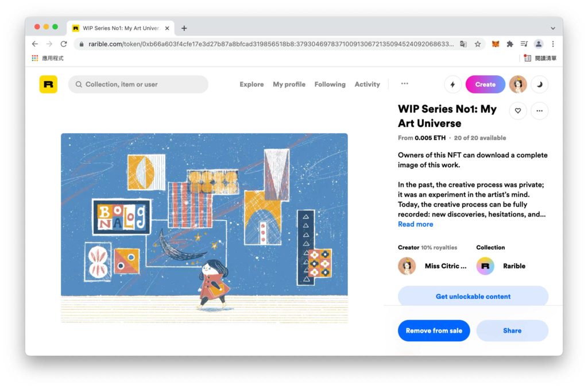
Task: Open the NFT options three-dot button
Action: (539, 111)
